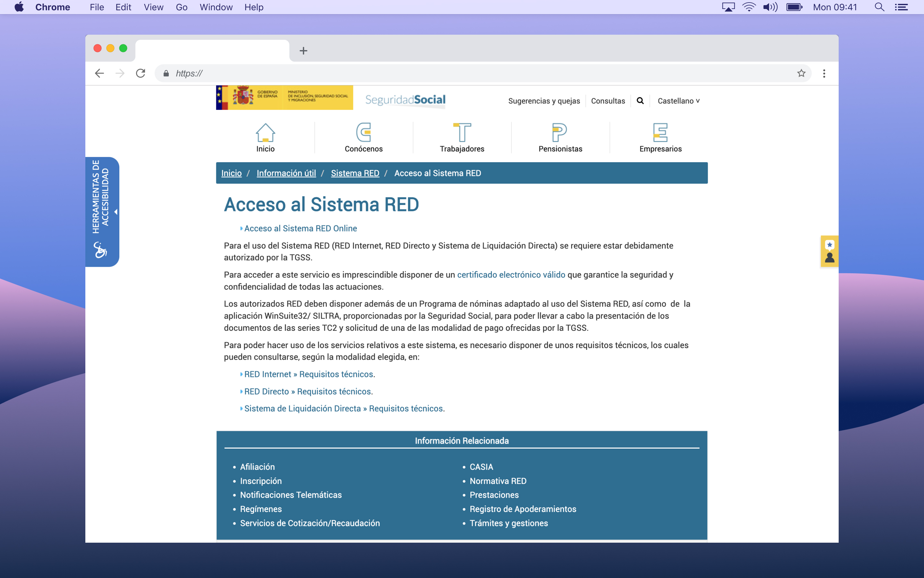Viewport: 924px width, 578px height.
Task: Open the Edit menu
Action: click(123, 7)
